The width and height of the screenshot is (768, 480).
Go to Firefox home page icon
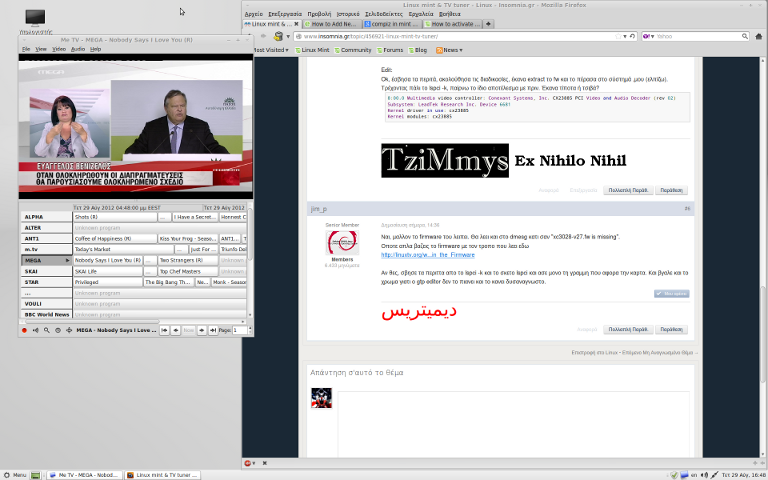coord(759,36)
